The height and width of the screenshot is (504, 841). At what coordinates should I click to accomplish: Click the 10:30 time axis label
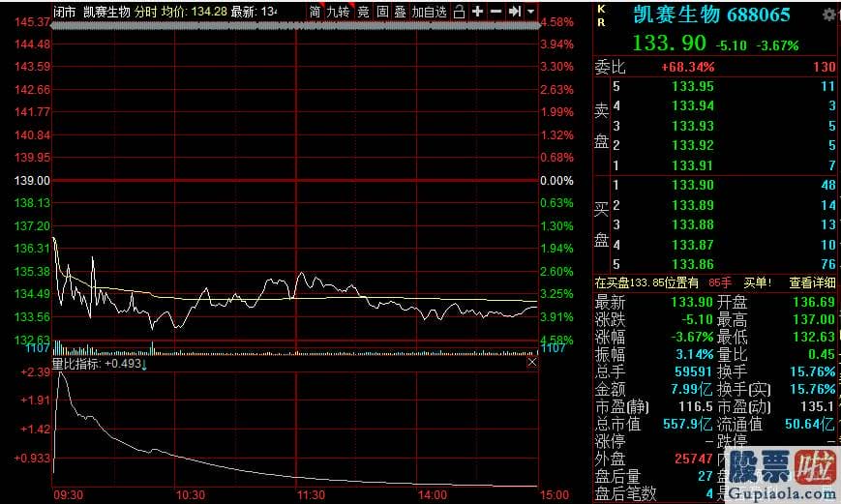191,495
